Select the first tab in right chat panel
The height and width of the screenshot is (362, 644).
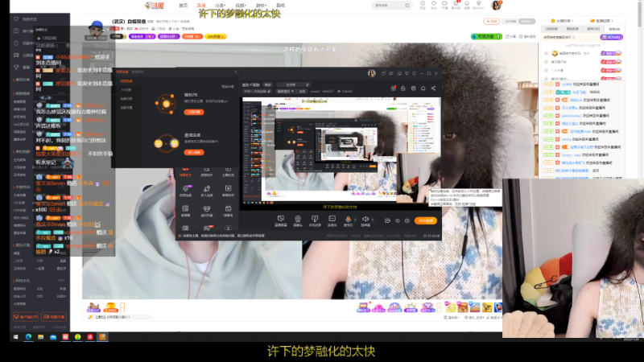[551, 29]
